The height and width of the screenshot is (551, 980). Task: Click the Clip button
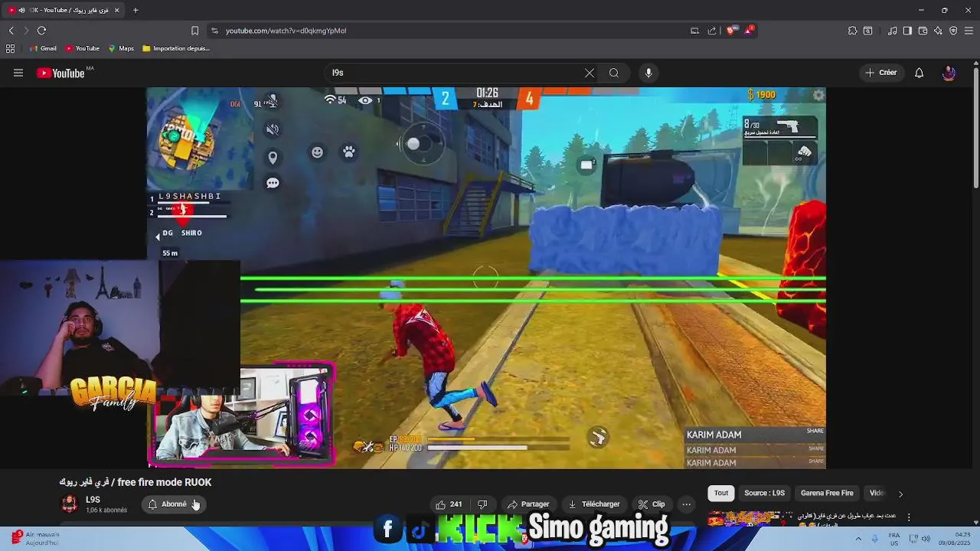[x=652, y=504]
